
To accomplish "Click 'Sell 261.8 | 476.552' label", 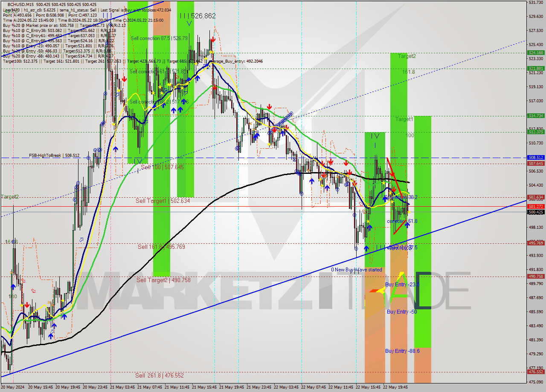I will (160, 375).
